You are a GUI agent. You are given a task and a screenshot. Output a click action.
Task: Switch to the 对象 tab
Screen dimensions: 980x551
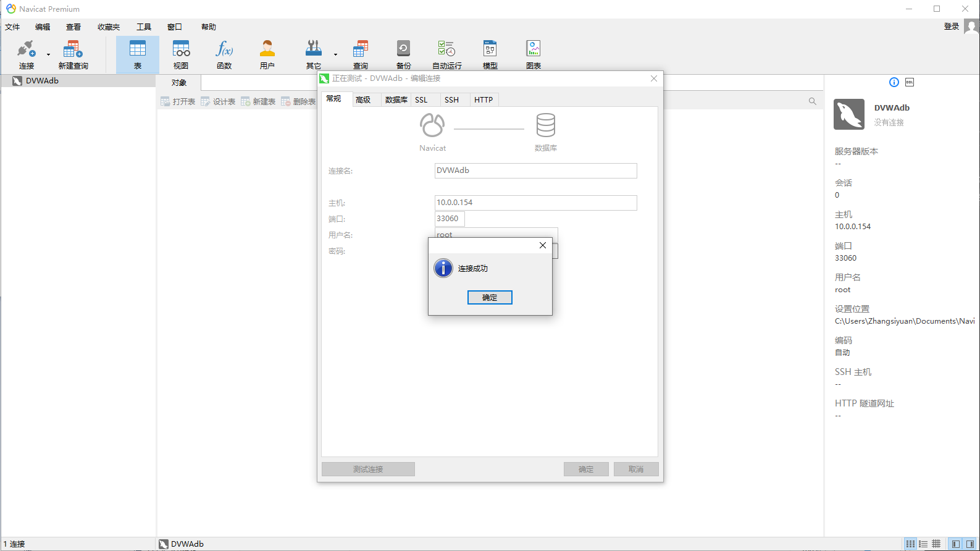(x=178, y=83)
